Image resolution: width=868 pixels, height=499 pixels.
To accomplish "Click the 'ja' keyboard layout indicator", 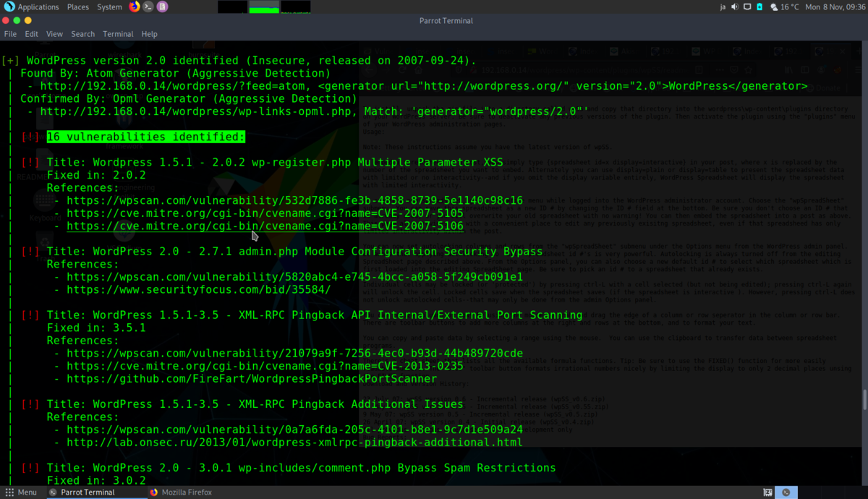I will [723, 7].
